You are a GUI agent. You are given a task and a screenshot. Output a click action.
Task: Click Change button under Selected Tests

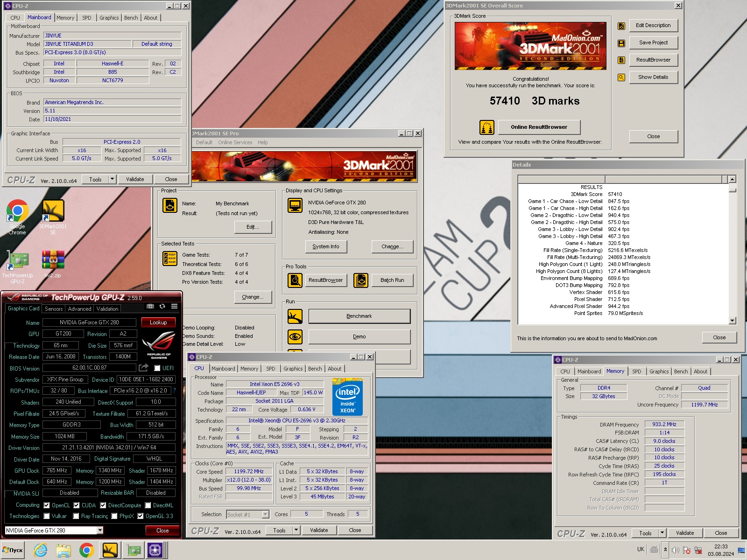pyautogui.click(x=253, y=297)
